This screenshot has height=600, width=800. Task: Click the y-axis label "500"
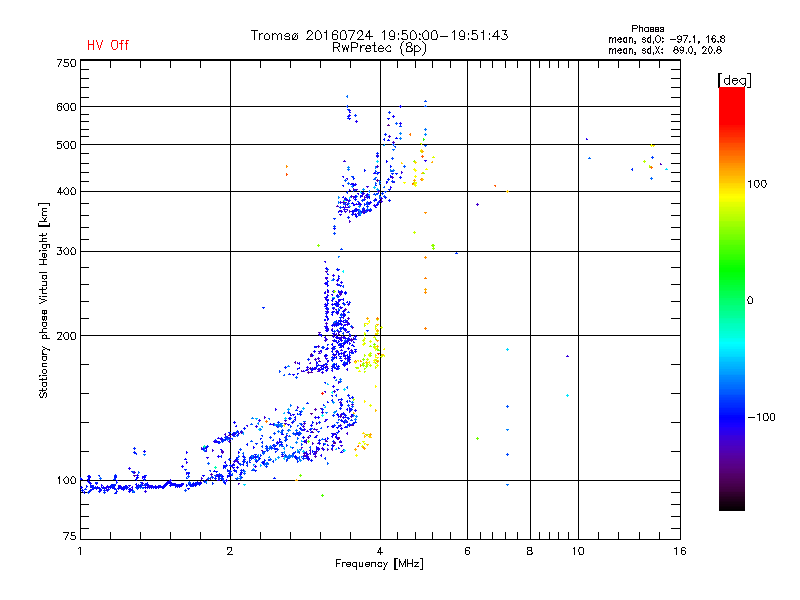[66, 145]
